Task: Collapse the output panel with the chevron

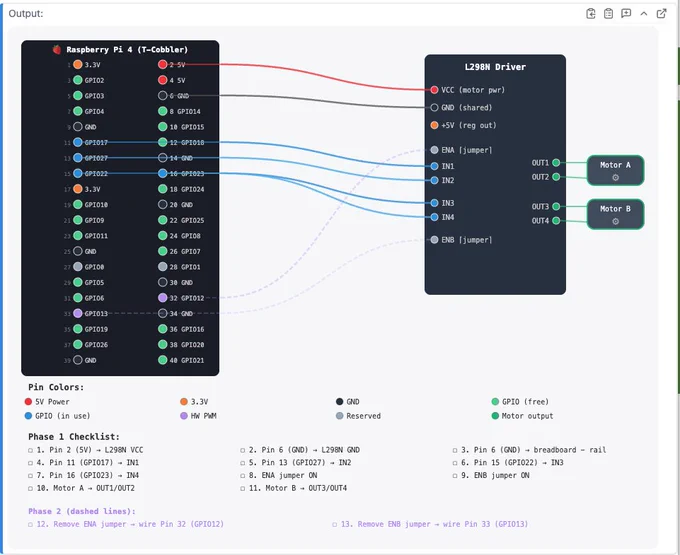Action: (644, 13)
